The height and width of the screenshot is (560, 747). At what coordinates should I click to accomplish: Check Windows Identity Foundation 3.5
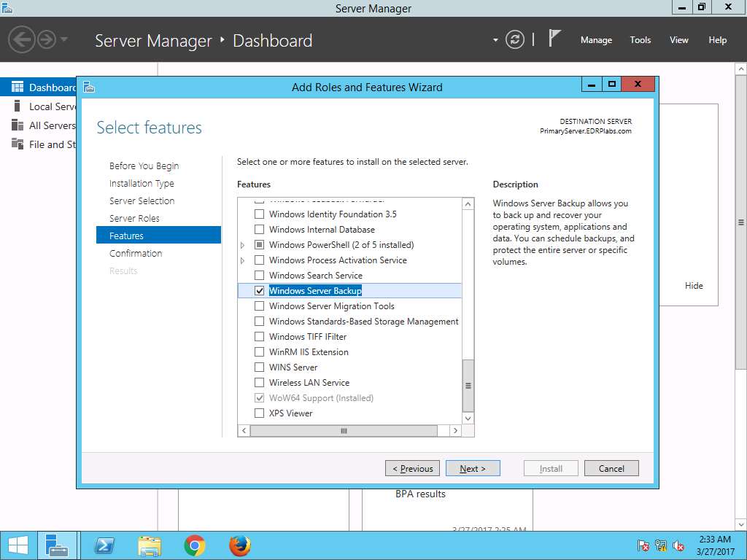[259, 214]
